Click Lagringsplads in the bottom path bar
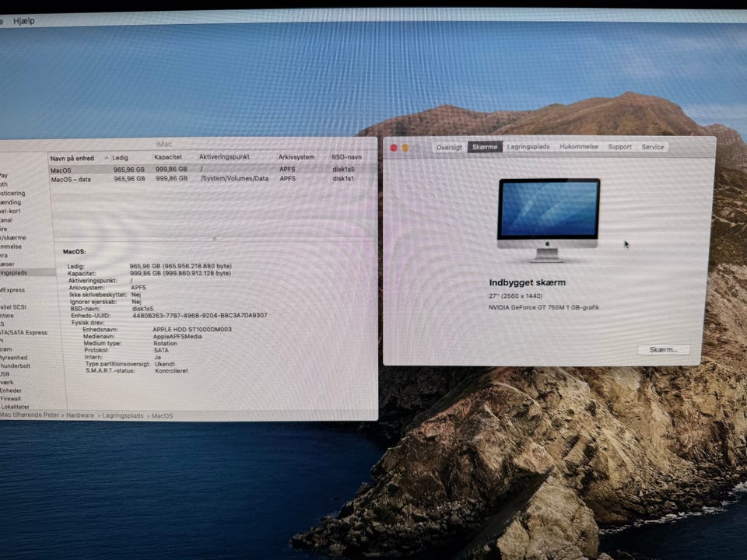This screenshot has height=560, width=747. coord(122,415)
